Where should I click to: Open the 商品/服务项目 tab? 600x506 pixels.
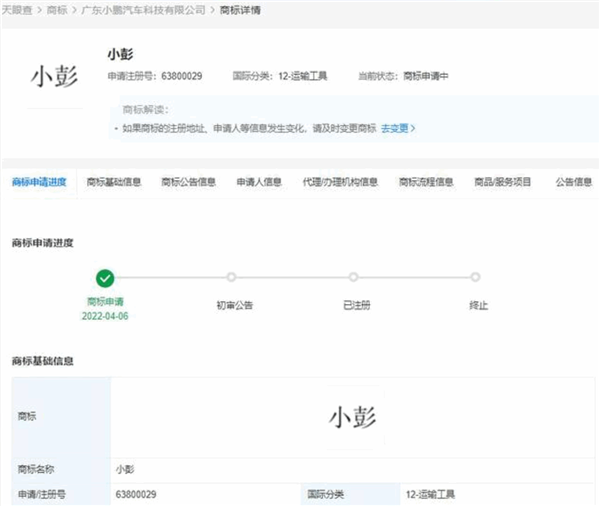[502, 182]
